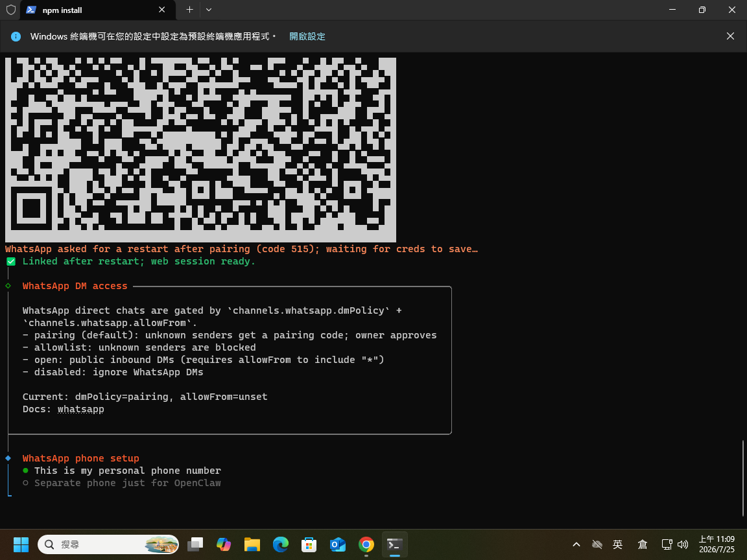Restore down the Terminal window
This screenshot has width=747, height=560.
click(x=702, y=10)
